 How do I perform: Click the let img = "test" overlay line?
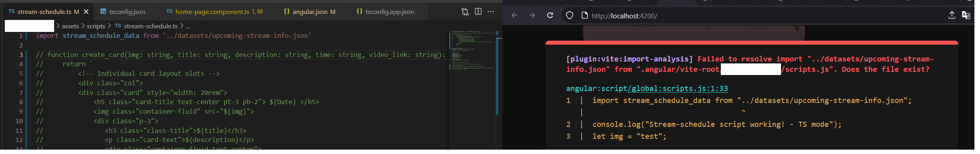pyautogui.click(x=629, y=136)
